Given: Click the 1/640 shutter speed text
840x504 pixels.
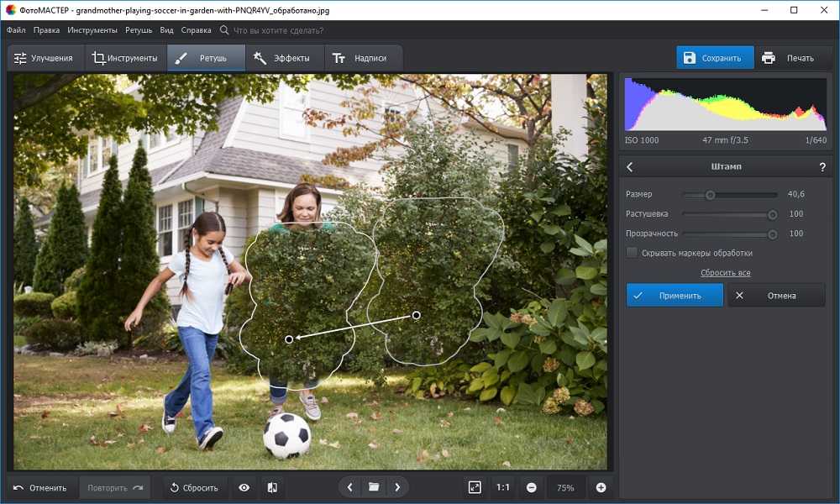Looking at the screenshot, I should pos(816,140).
